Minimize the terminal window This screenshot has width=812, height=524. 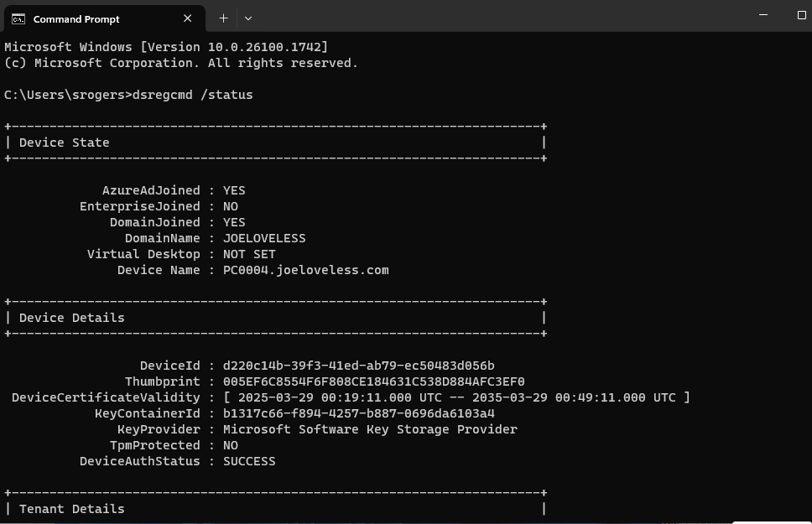pyautogui.click(x=763, y=15)
